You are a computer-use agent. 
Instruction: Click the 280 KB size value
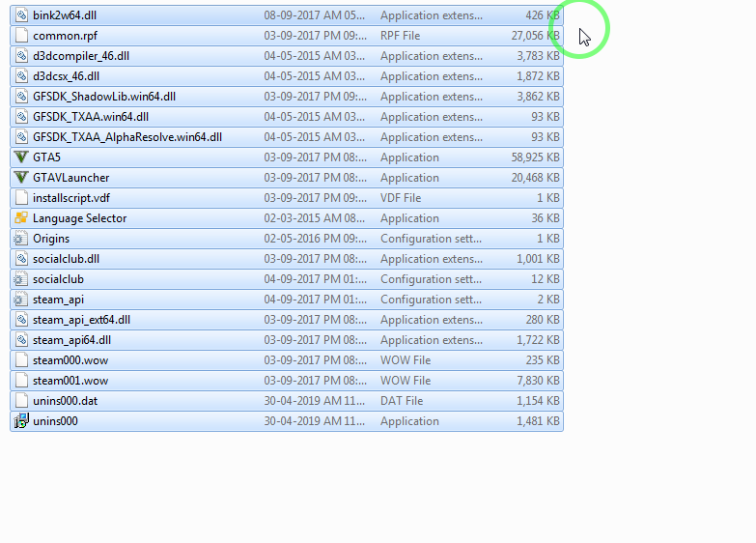coord(543,320)
